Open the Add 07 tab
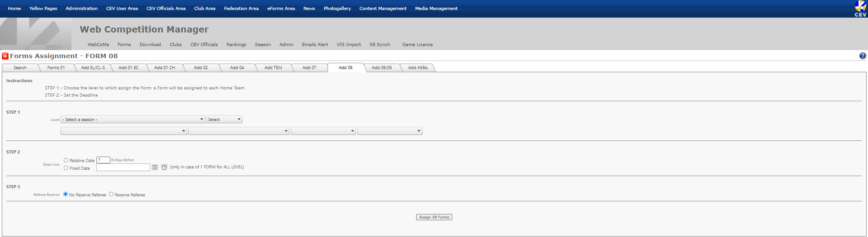 pos(309,68)
